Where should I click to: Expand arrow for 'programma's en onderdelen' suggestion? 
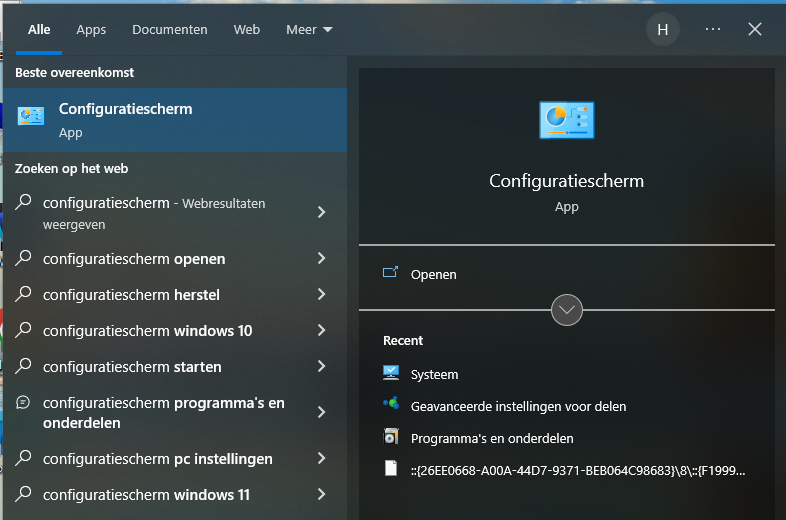tap(321, 412)
